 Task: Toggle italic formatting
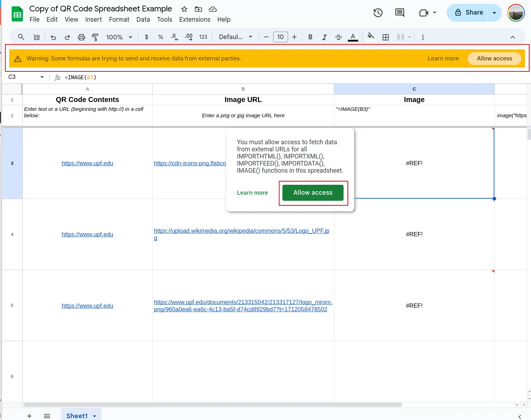[x=324, y=37]
